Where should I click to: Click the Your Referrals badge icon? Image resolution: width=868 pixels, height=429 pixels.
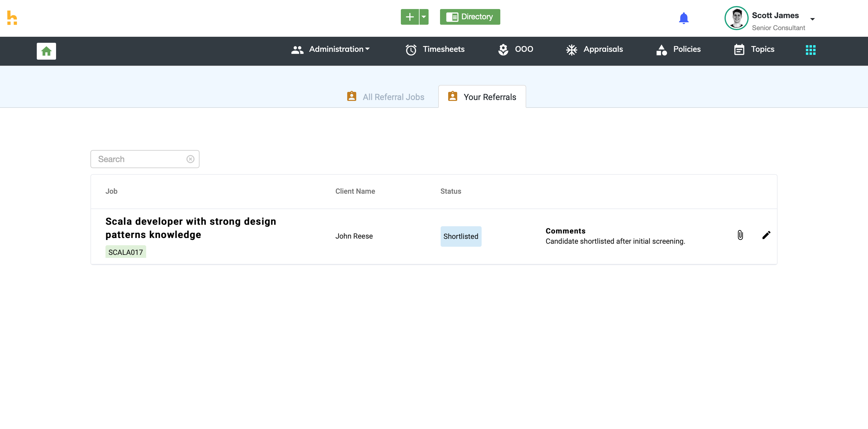click(452, 96)
